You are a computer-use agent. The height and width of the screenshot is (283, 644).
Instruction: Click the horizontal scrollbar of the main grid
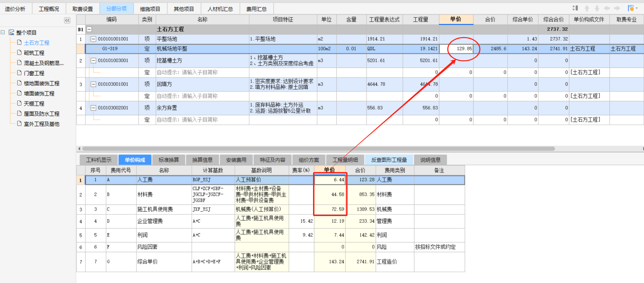(x=318, y=148)
